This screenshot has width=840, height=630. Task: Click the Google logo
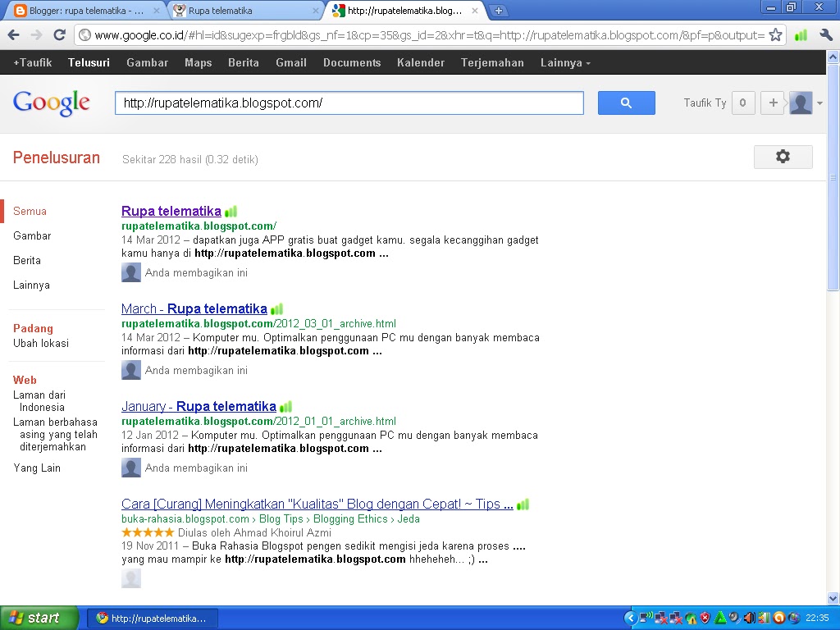click(52, 103)
